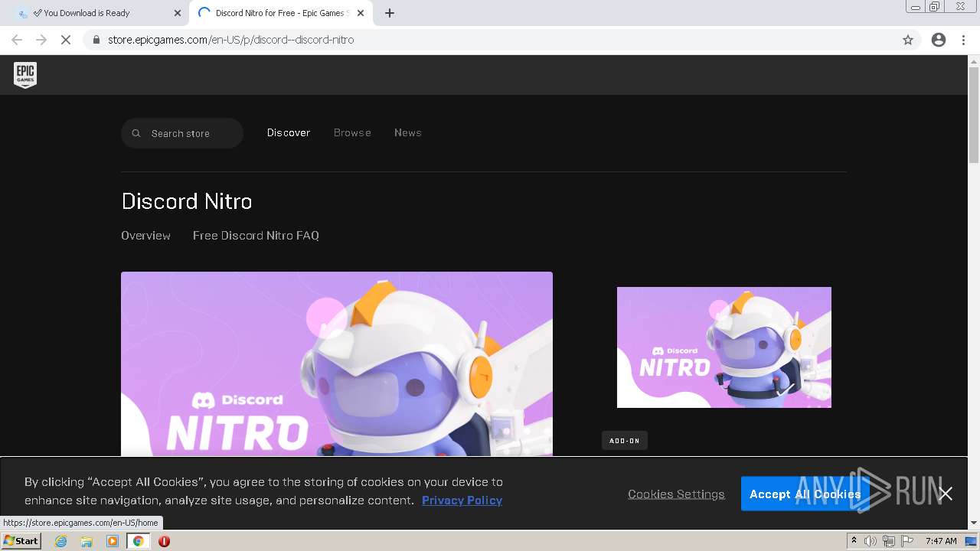The image size is (980, 551).
Task: Launch the media player taskbar icon
Action: pyautogui.click(x=113, y=541)
